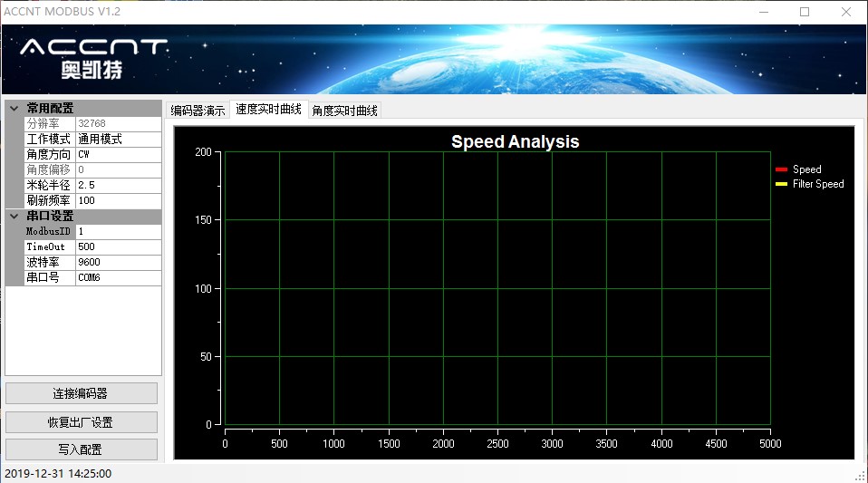Click the ModbusID value field

pyautogui.click(x=118, y=231)
